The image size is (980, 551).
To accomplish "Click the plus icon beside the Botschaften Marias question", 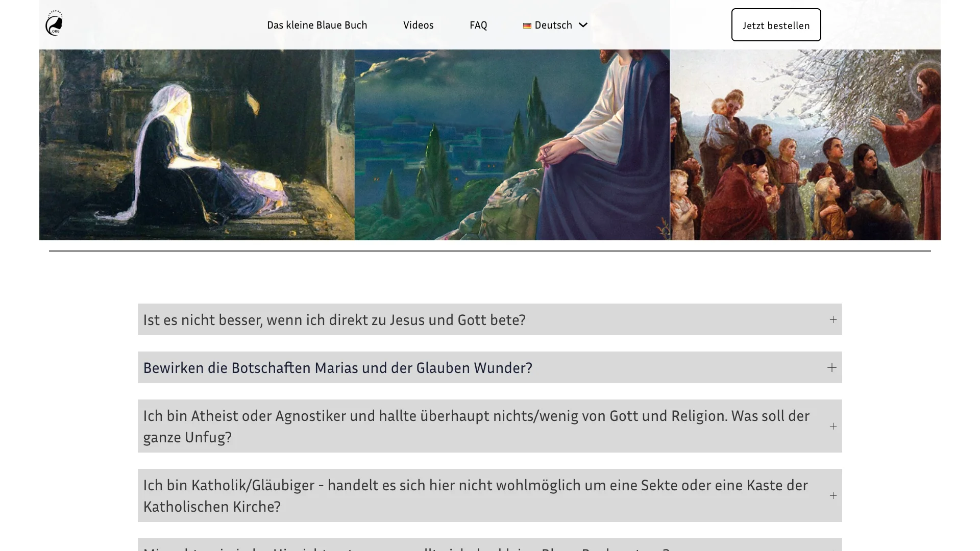I will (x=832, y=368).
